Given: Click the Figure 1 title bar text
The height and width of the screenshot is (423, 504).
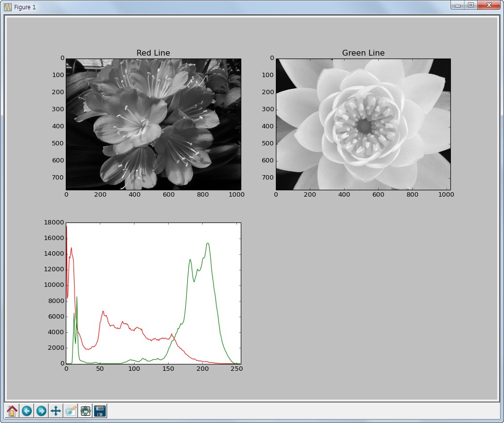Looking at the screenshot, I should click(25, 7).
